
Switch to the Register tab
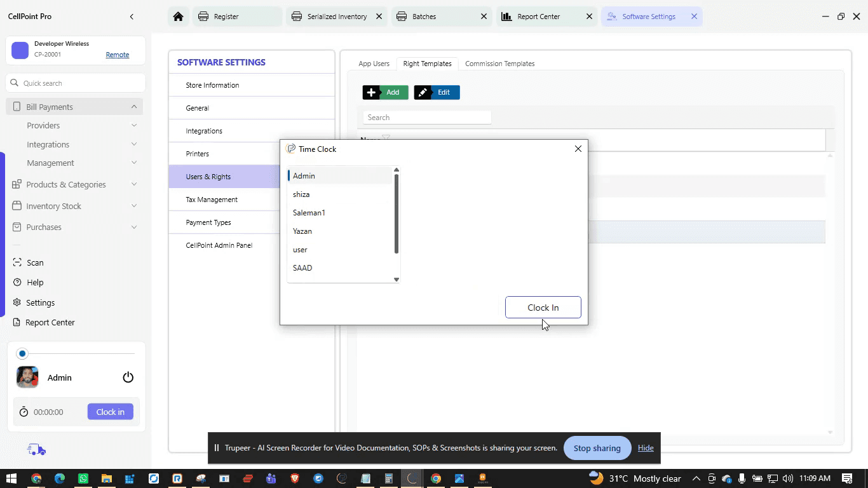237,17
